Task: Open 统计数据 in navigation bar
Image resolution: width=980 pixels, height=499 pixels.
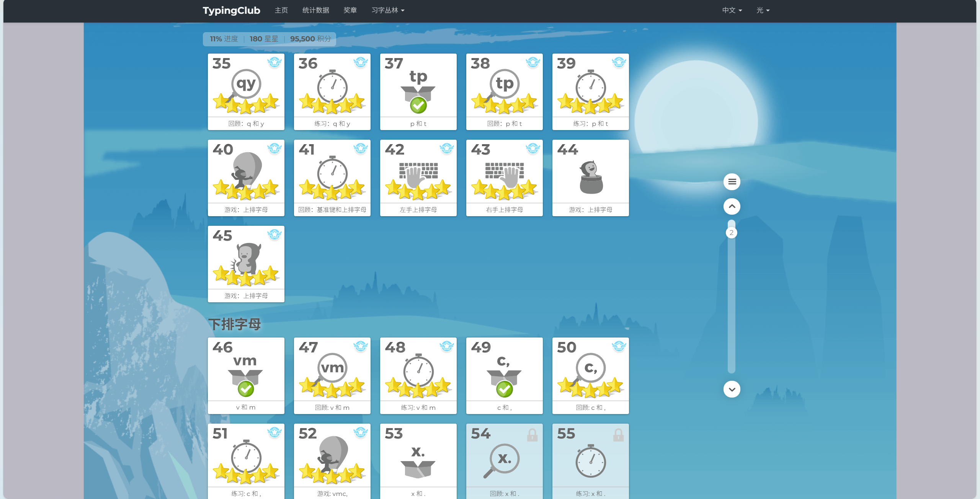Action: tap(316, 10)
